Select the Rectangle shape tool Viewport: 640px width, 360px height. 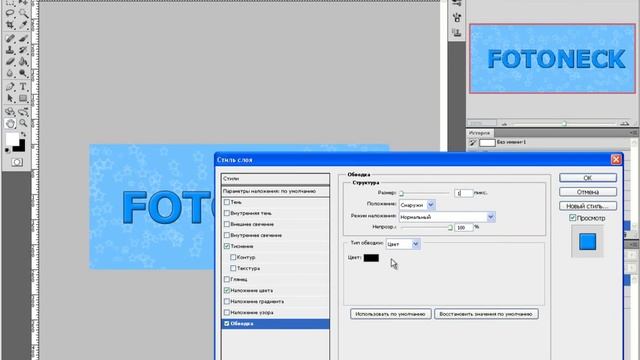click(x=23, y=98)
